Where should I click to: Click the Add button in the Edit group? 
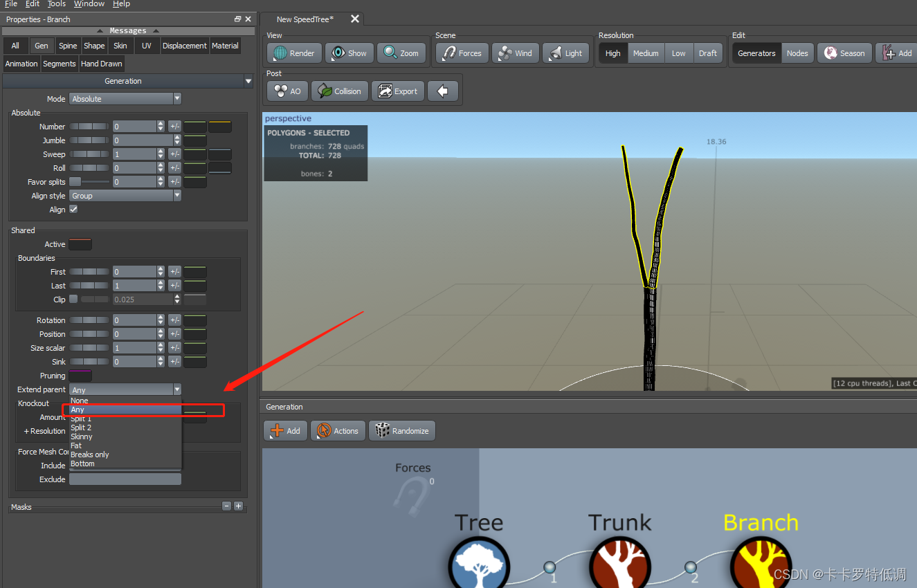click(x=896, y=53)
